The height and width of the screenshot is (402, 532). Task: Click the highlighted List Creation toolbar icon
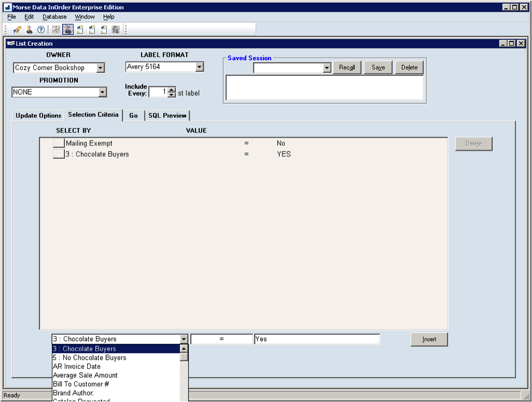(68, 29)
